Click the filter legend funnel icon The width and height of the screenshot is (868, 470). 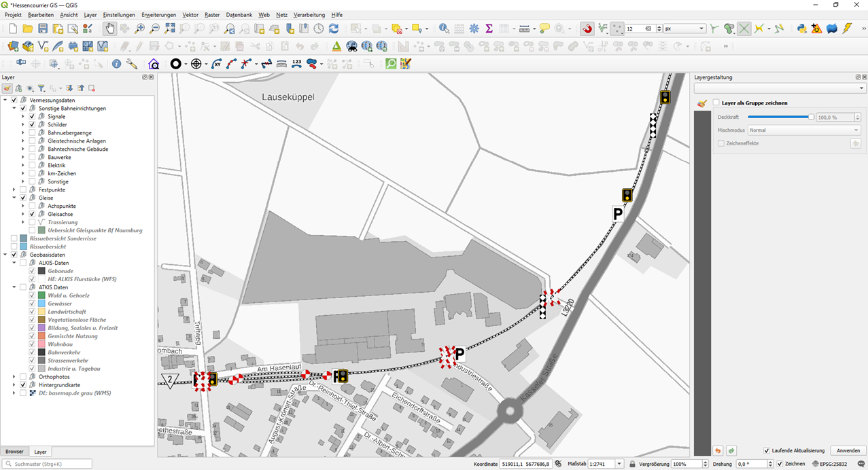pyautogui.click(x=41, y=88)
